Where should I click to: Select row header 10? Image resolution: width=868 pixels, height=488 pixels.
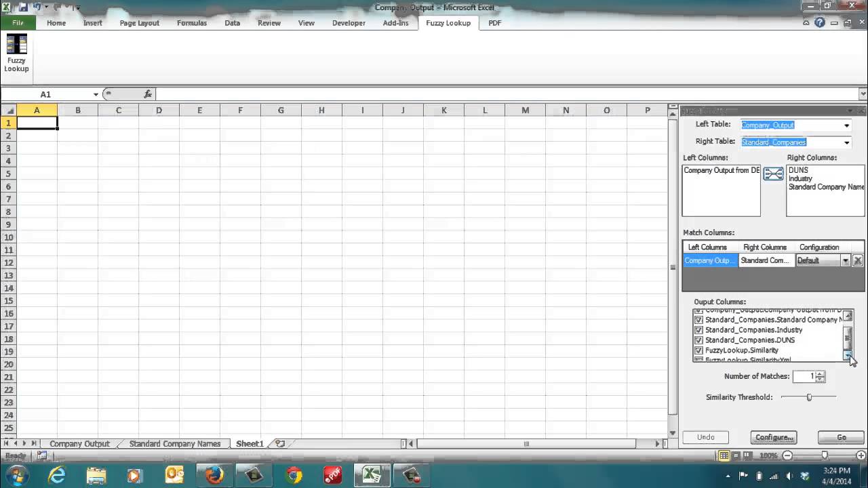pos(9,237)
